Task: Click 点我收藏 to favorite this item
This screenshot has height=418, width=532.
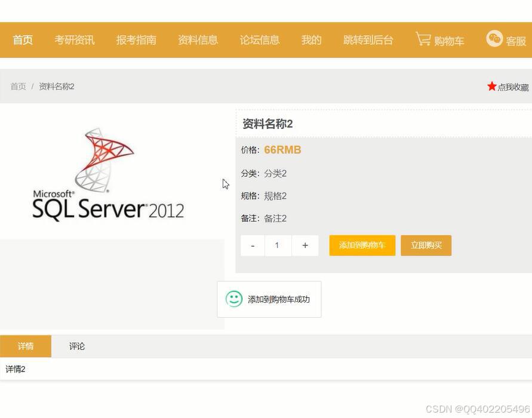Action: pyautogui.click(x=513, y=87)
